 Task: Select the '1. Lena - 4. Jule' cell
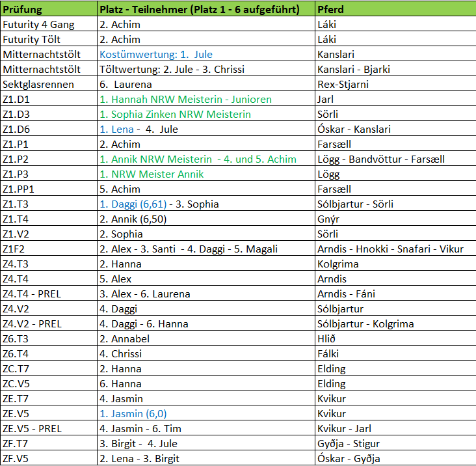[206, 128]
